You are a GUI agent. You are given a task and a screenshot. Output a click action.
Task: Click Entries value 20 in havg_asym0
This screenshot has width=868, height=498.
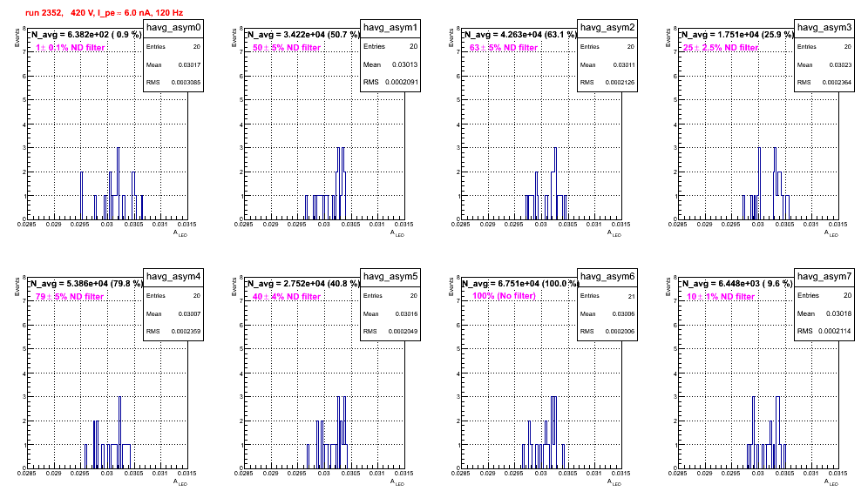click(197, 47)
